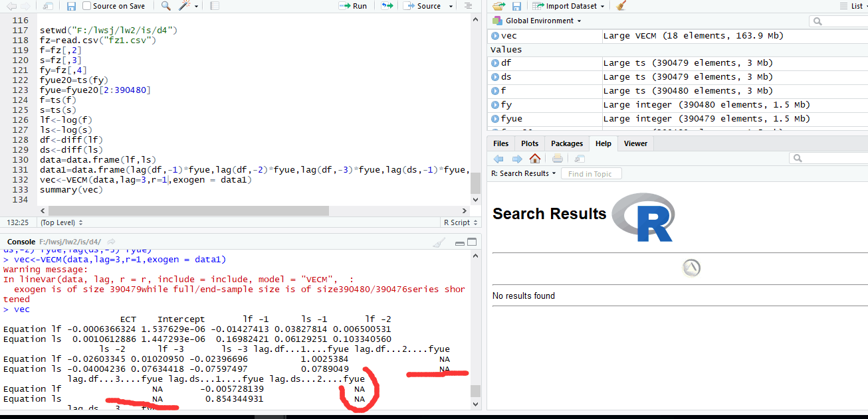This screenshot has width=868, height=419.
Task: Re-run the previous code region
Action: (x=387, y=6)
